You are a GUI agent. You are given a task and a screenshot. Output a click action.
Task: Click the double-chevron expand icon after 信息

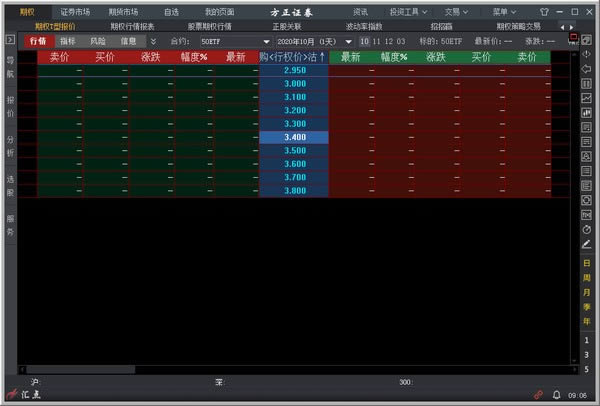point(153,42)
